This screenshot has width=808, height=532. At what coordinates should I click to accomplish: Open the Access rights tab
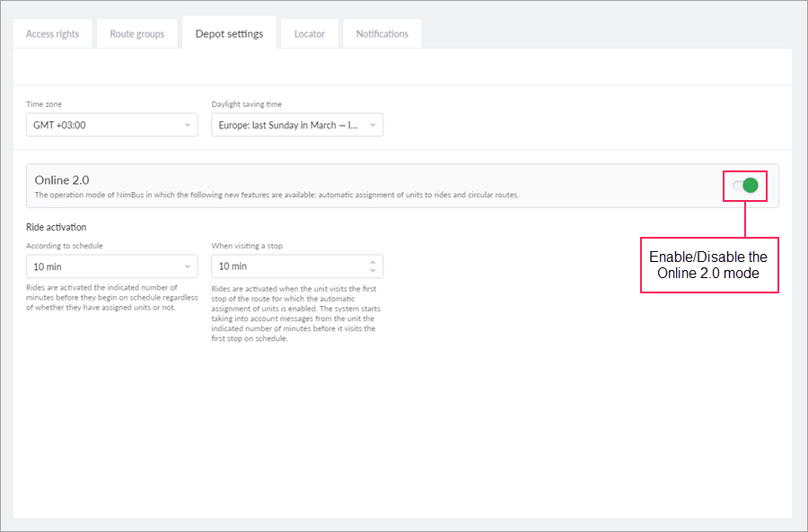[52, 34]
